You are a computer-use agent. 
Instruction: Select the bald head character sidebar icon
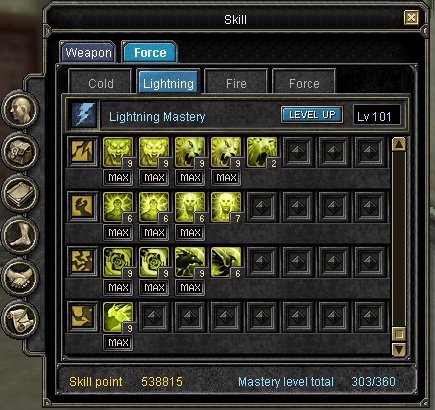click(x=20, y=109)
